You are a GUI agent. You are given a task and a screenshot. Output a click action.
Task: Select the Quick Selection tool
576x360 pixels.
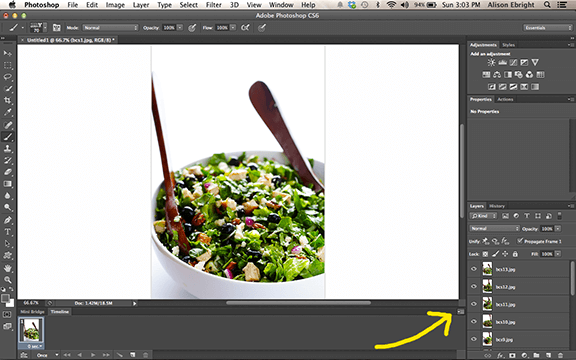[7, 89]
